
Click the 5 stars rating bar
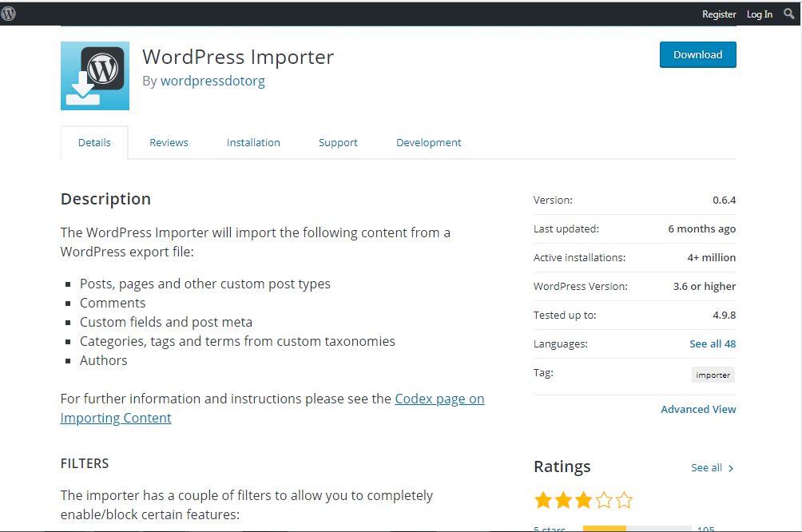pos(637,529)
